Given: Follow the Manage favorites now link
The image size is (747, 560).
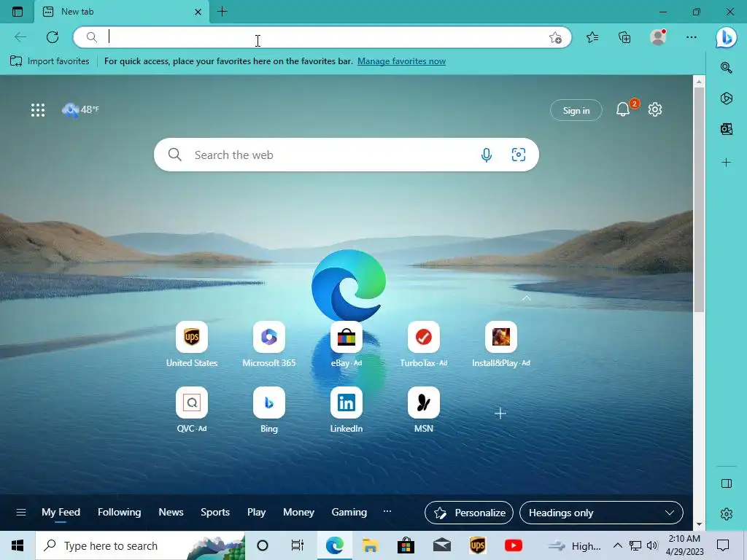Looking at the screenshot, I should (402, 61).
